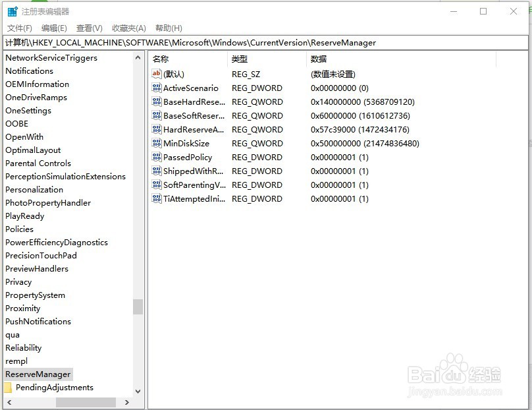Select the OneDriveRamps key
This screenshot has height=410, width=532.
[x=36, y=98]
